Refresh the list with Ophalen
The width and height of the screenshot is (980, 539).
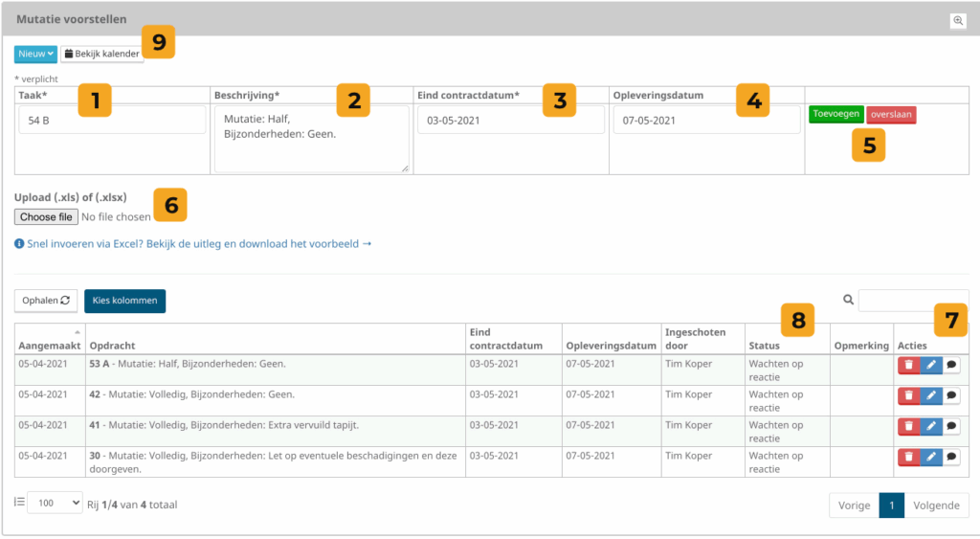(x=46, y=301)
